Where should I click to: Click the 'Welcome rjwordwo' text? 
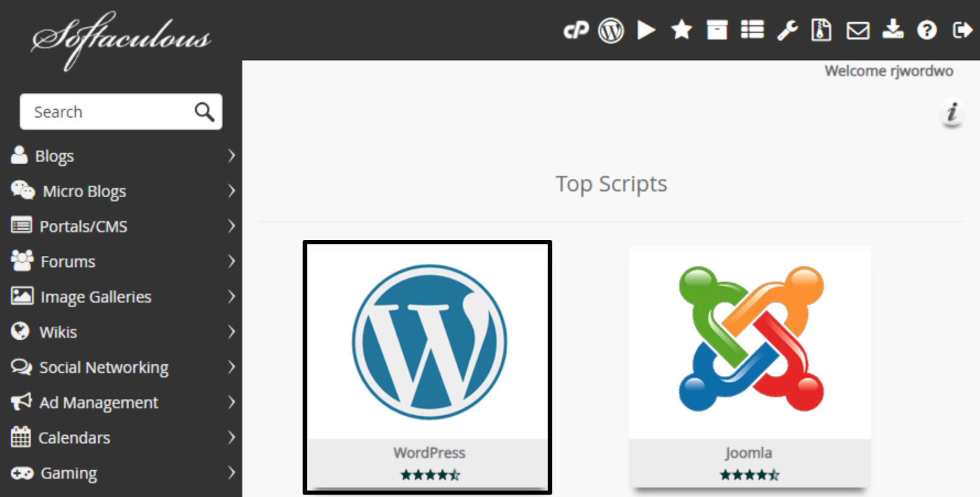click(889, 72)
